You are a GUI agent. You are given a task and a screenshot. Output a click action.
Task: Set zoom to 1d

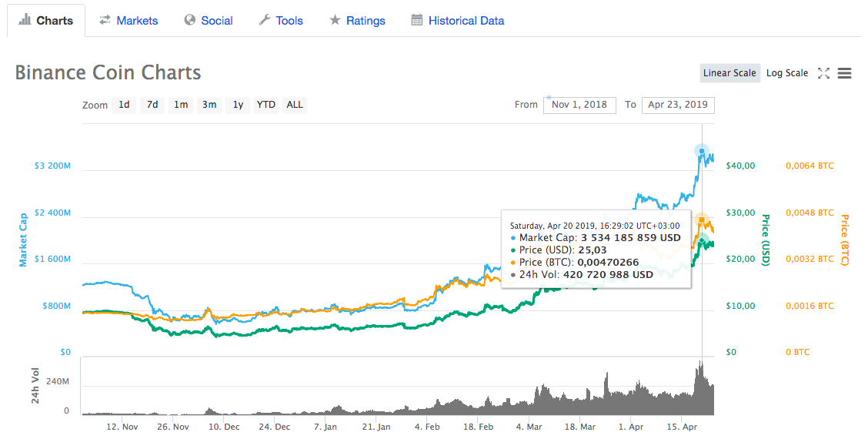tap(124, 105)
